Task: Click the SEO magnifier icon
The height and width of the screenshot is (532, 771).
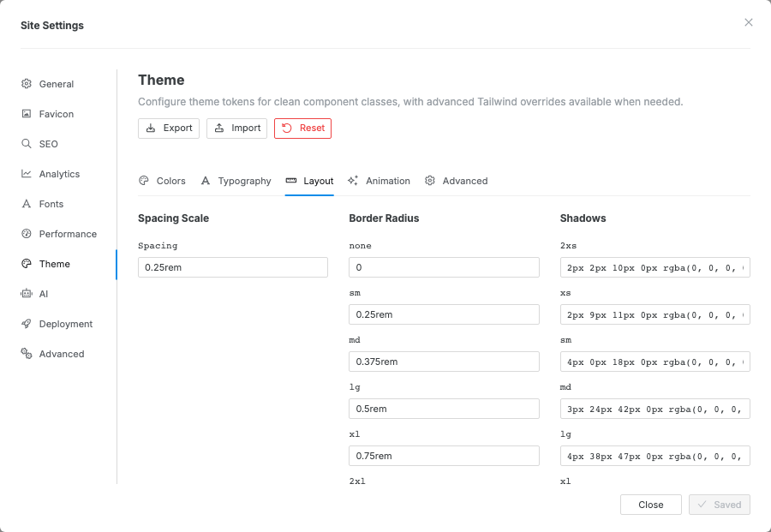Action: (x=26, y=144)
